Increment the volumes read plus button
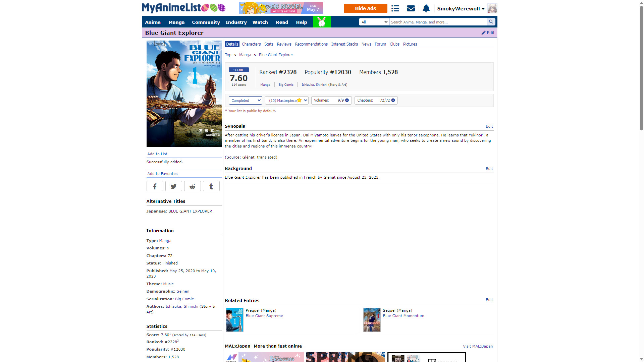Viewport: 644px width, 362px height. click(x=347, y=100)
